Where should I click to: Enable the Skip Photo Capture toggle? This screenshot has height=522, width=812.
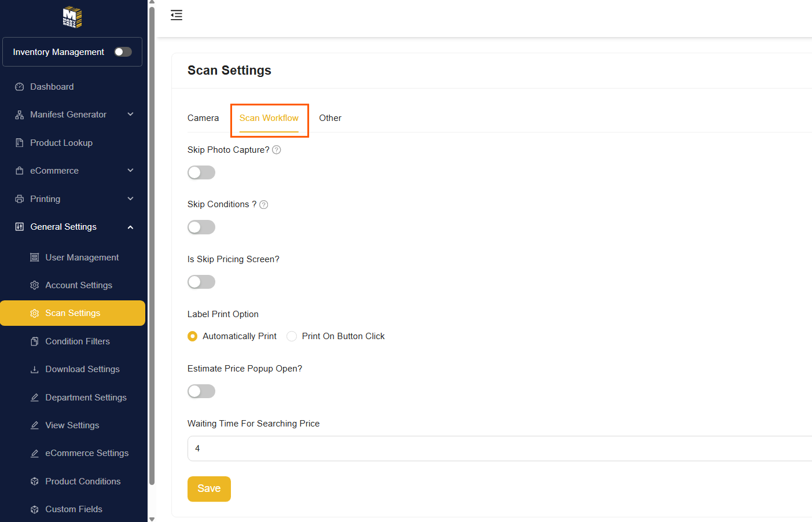pos(201,172)
